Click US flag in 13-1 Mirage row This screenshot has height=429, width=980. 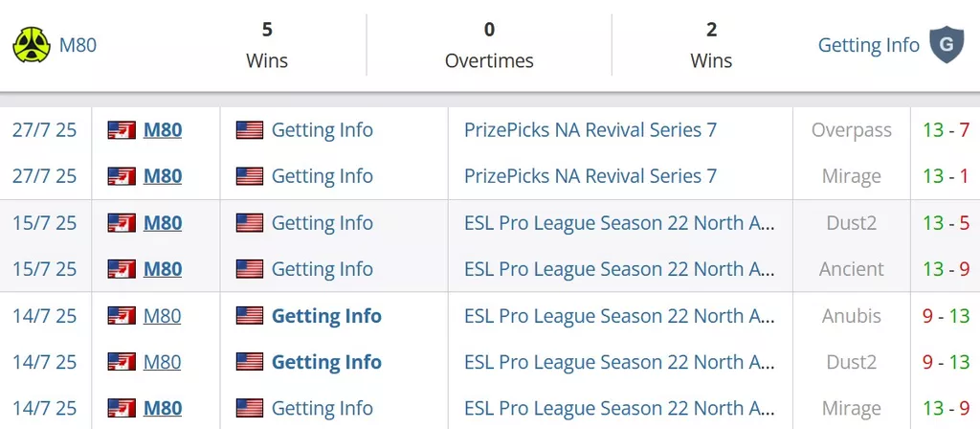(x=250, y=176)
